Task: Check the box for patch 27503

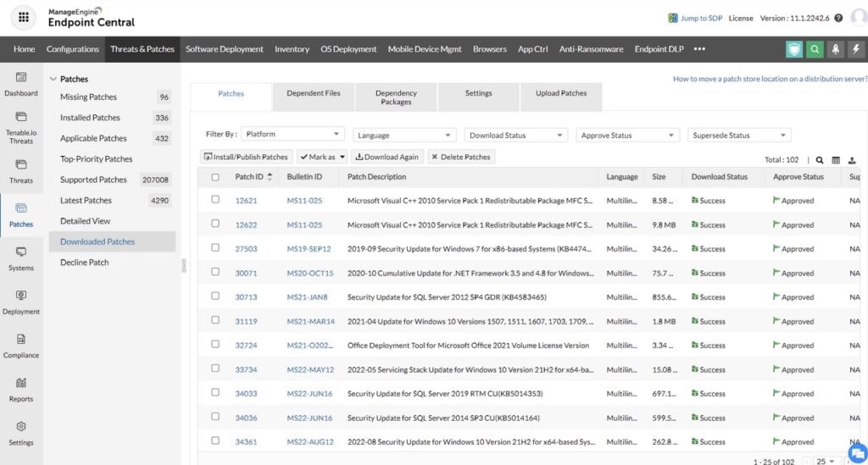Action: point(215,247)
